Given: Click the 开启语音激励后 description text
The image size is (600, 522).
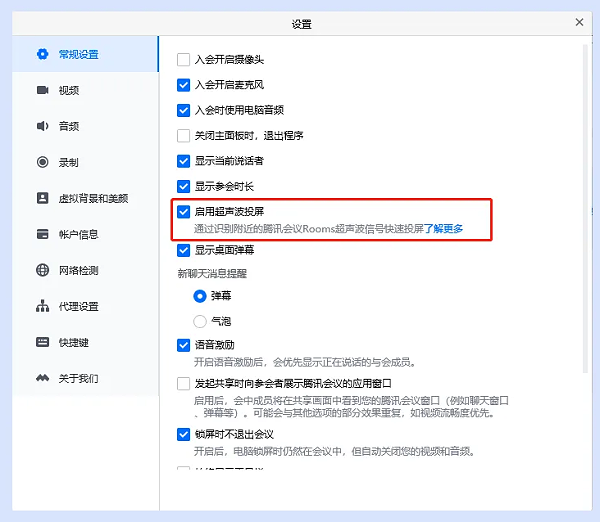Looking at the screenshot, I should click(305, 362).
